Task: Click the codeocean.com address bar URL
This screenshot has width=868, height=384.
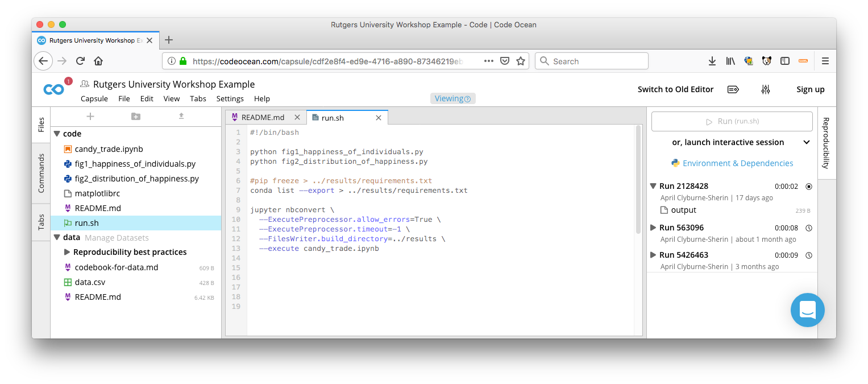Action: point(328,61)
